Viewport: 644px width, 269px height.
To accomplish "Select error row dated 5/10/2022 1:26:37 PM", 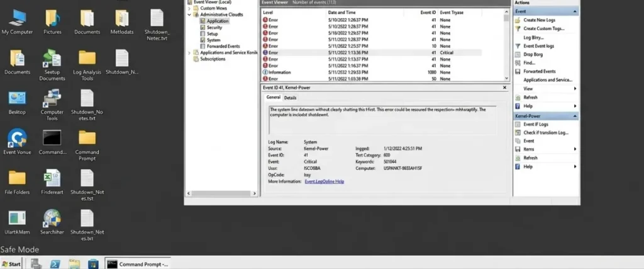I will coord(371,20).
